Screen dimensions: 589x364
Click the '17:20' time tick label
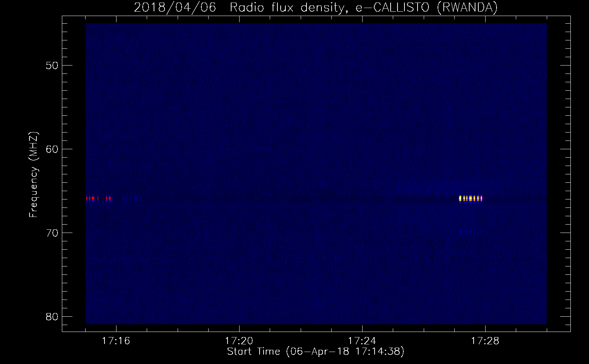click(x=239, y=341)
